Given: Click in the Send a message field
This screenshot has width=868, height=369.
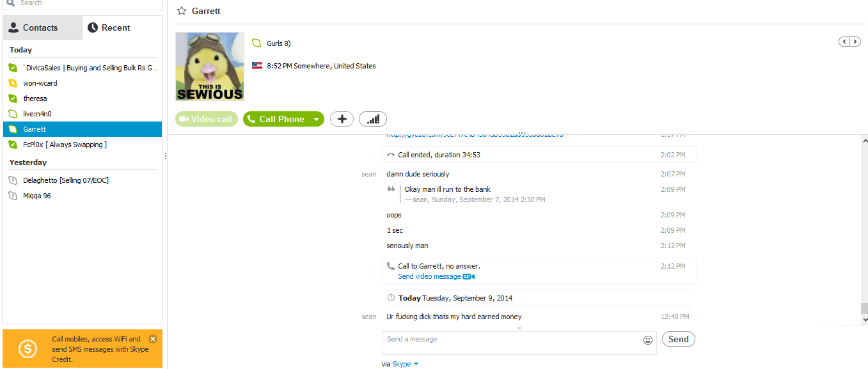Looking at the screenshot, I should (x=512, y=342).
